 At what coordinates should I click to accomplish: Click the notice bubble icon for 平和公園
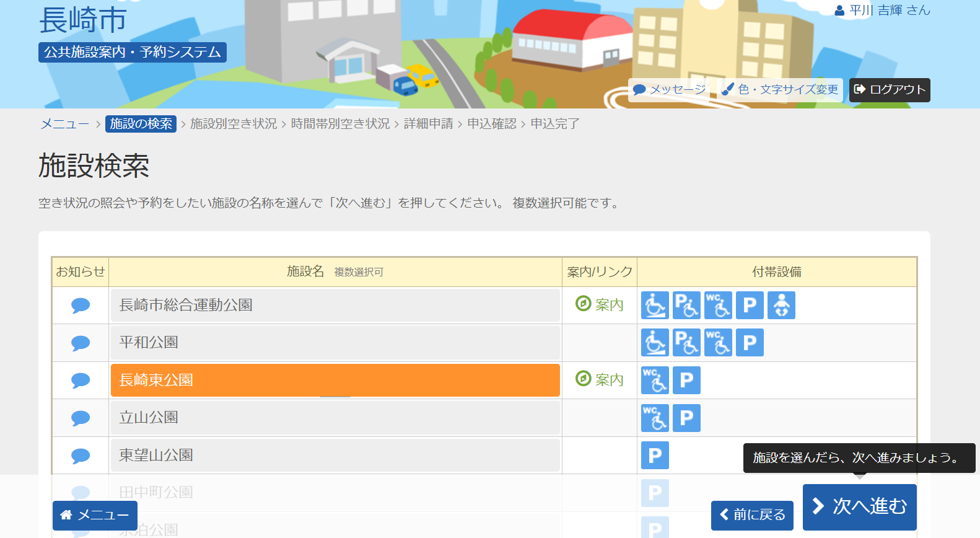[81, 343]
